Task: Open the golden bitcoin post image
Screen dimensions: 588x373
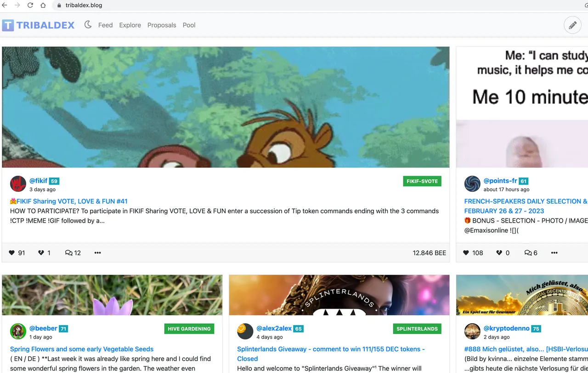Action: tap(522, 295)
